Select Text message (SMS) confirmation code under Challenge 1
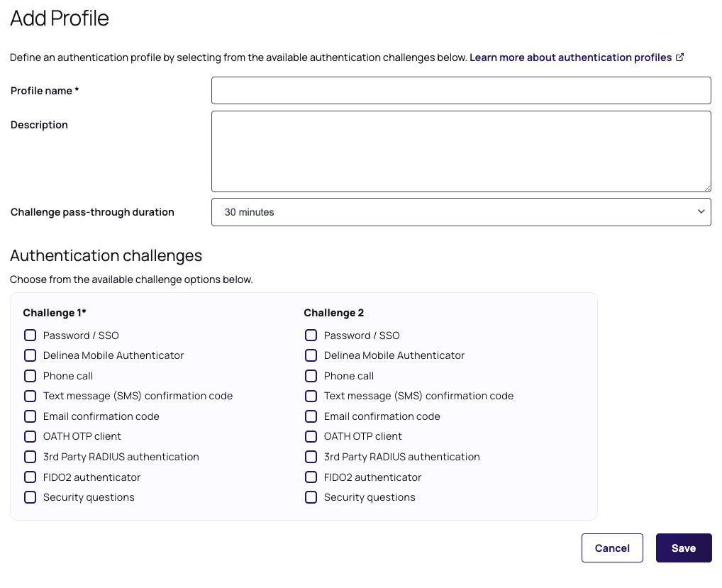This screenshot has width=722, height=588. coord(30,396)
